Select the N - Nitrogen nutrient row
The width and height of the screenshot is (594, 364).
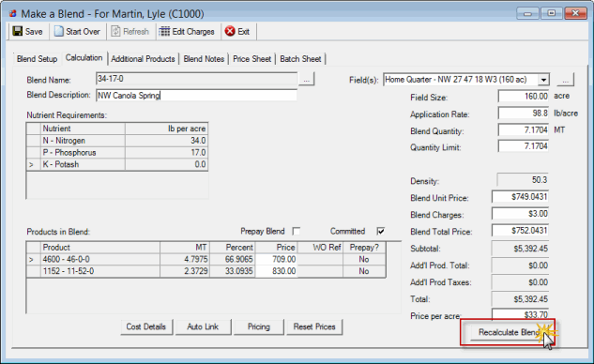pos(117,141)
